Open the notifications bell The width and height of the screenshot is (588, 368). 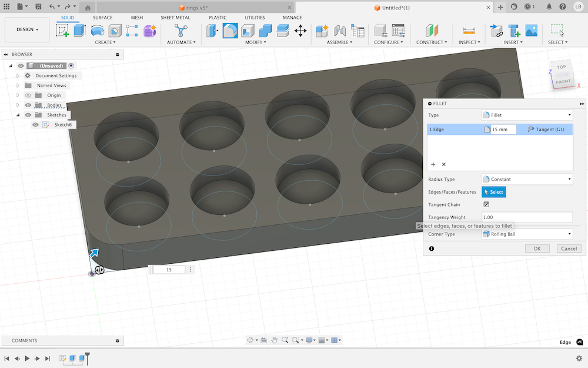coord(549,6)
